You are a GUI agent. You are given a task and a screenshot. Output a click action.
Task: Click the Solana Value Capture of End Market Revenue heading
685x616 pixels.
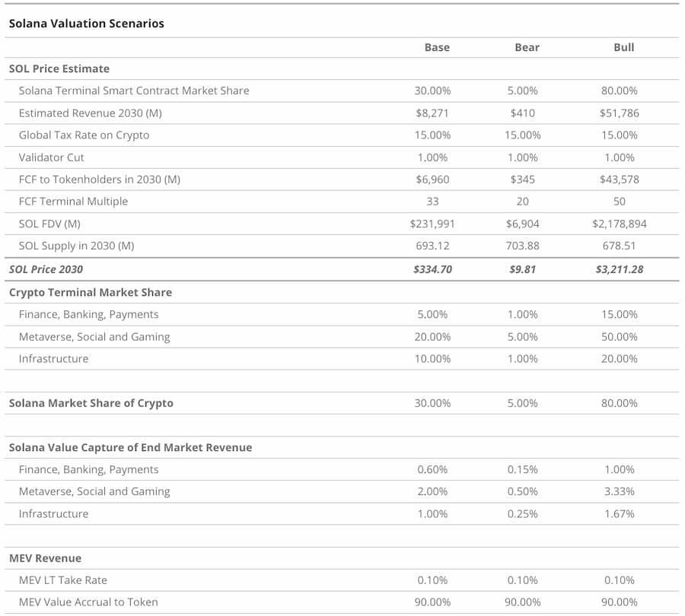click(x=130, y=447)
